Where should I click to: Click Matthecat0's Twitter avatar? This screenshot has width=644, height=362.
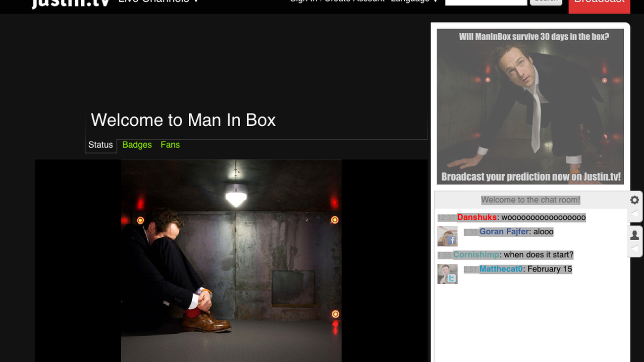coord(447,274)
